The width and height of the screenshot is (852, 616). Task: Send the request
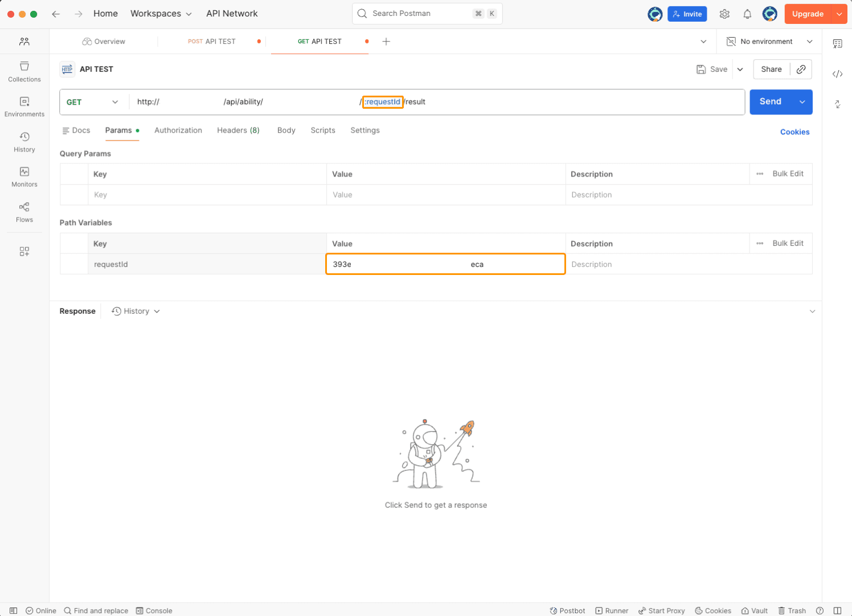771,102
